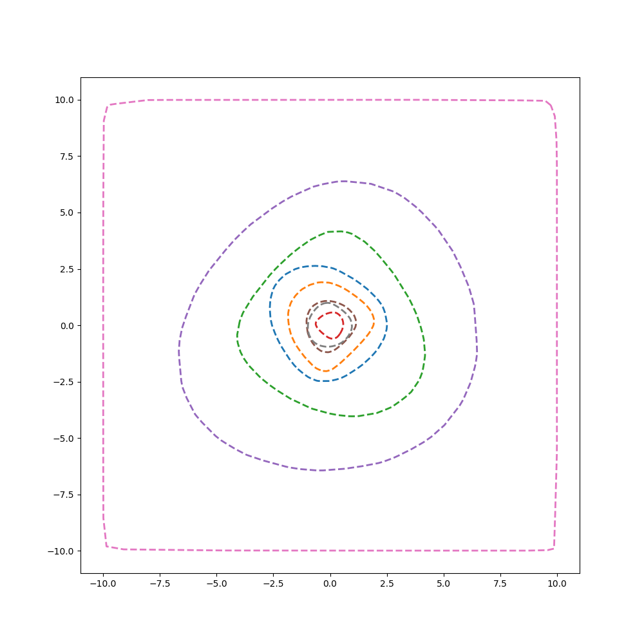Click the y-axis label −10.0

click(x=61, y=551)
